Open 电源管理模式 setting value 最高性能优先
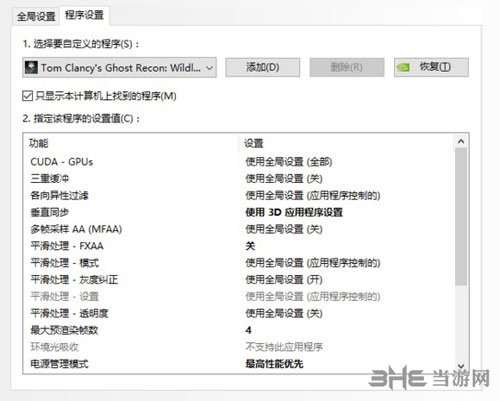 pyautogui.click(x=274, y=364)
